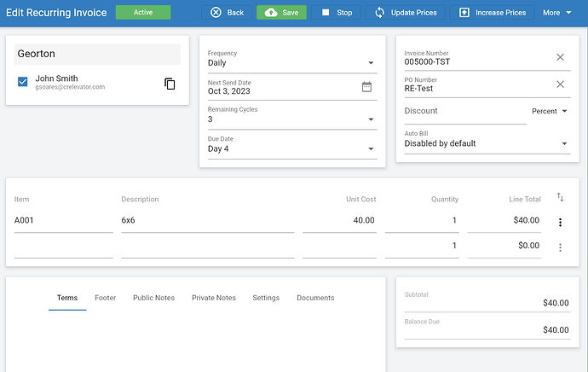Click the Back button with circled X icon

click(227, 13)
